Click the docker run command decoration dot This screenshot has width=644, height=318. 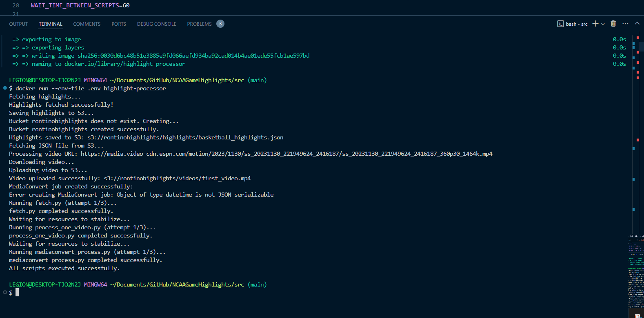pos(5,88)
